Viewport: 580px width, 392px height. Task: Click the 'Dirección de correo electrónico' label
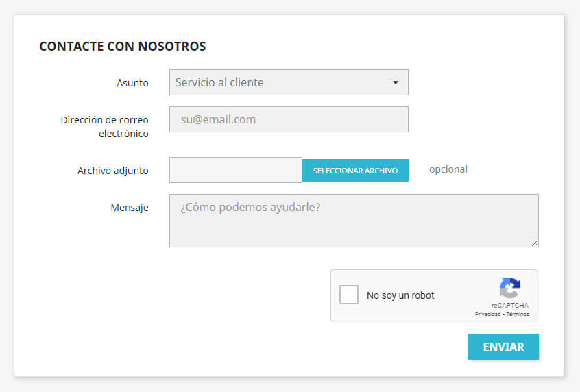click(104, 127)
